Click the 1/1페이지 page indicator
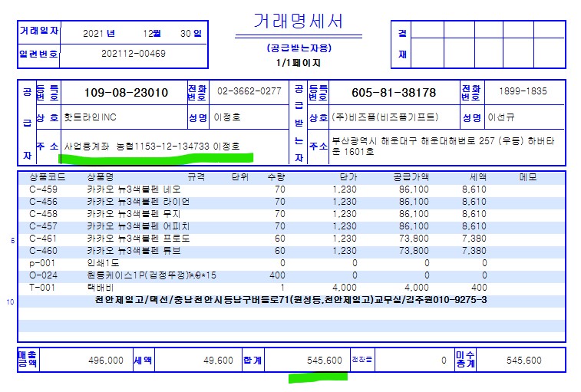 point(299,63)
